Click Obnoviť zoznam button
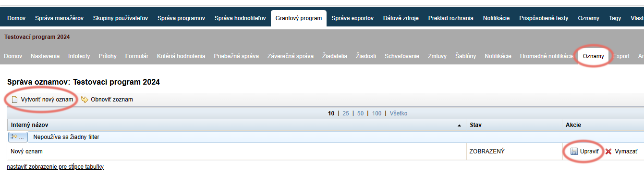 click(107, 100)
